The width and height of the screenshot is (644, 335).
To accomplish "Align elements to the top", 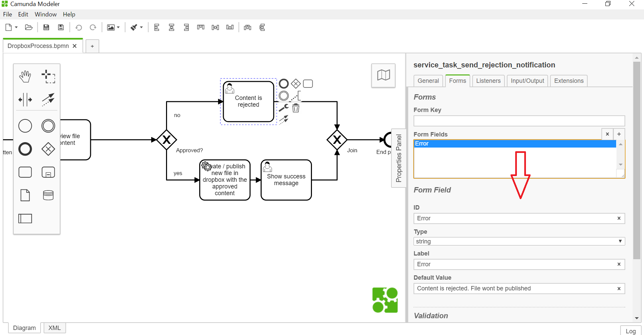I will click(x=201, y=27).
